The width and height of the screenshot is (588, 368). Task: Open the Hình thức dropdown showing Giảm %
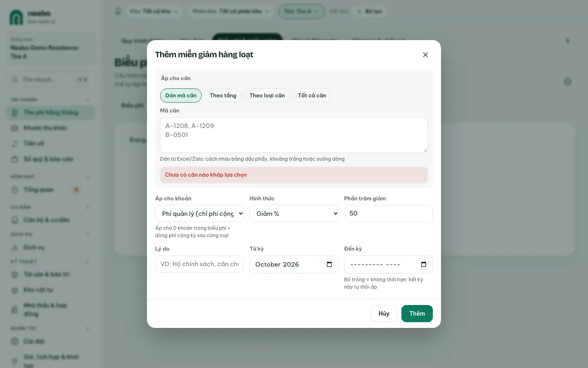pos(294,213)
